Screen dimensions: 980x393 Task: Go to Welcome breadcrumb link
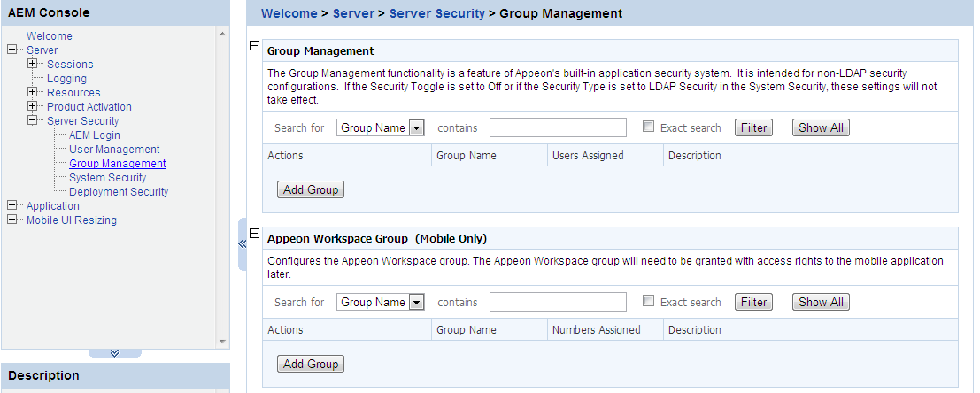[x=289, y=13]
